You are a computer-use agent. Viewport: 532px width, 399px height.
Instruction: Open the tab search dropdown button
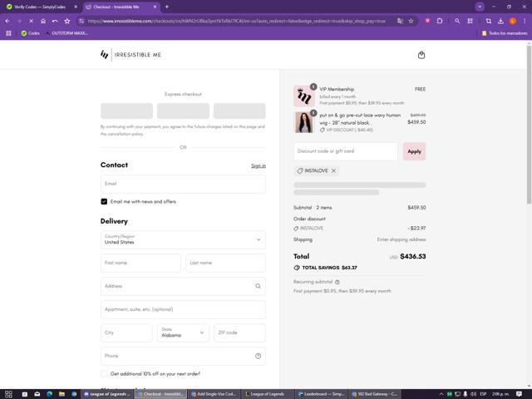480,7
